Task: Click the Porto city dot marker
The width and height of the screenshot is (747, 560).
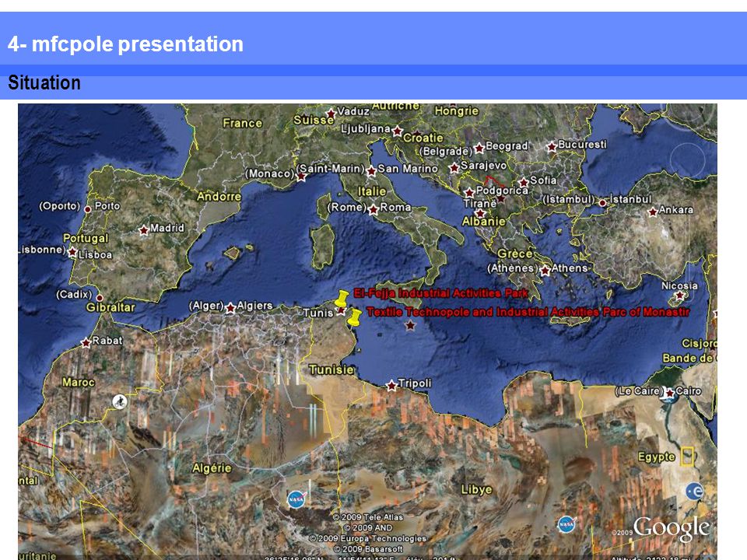Action: [x=88, y=209]
